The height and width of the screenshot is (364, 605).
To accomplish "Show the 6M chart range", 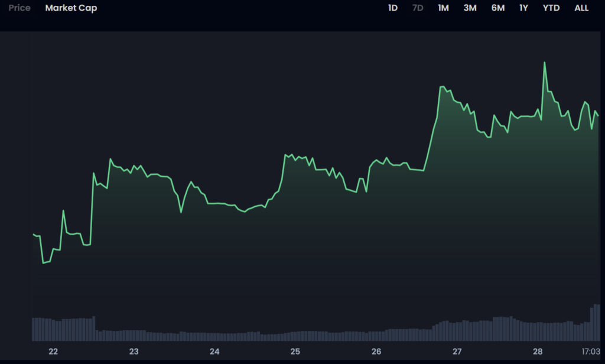I will click(x=497, y=8).
